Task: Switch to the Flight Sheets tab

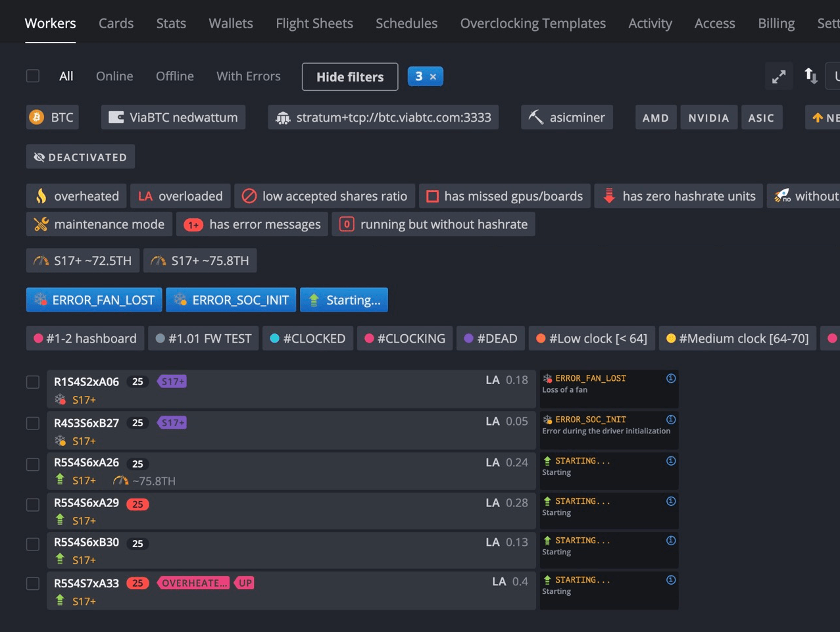Action: (314, 23)
